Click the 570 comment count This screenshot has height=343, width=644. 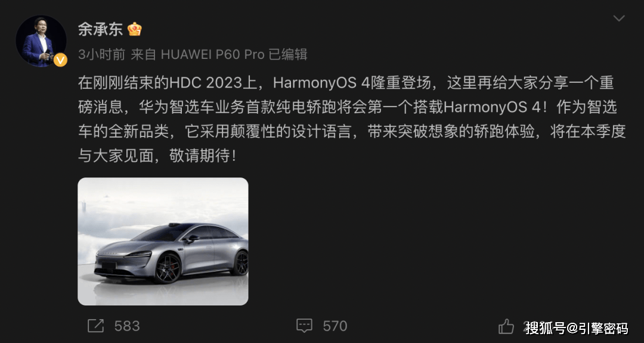coord(335,326)
